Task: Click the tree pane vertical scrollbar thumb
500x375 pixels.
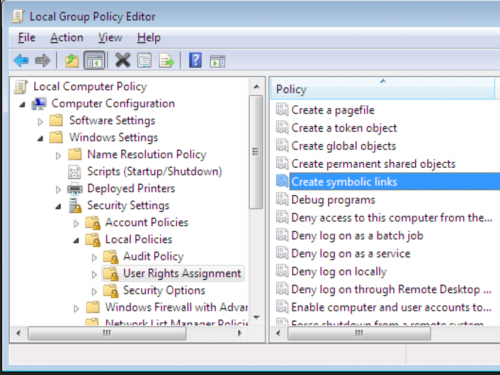Action: (x=256, y=152)
